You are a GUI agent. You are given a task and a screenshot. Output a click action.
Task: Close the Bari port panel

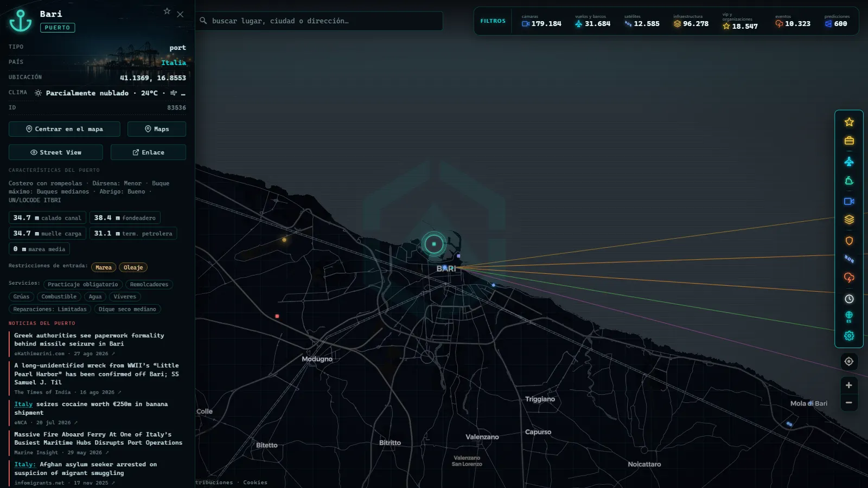tap(180, 15)
